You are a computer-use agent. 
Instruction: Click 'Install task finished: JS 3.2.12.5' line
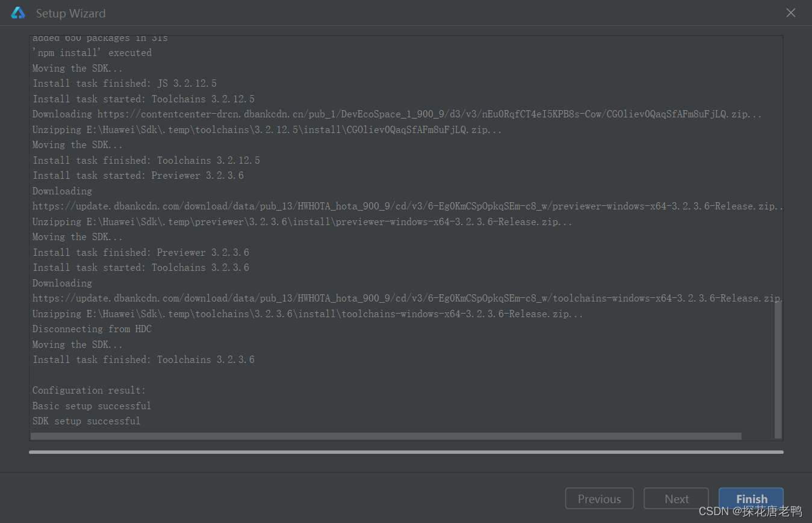click(125, 84)
